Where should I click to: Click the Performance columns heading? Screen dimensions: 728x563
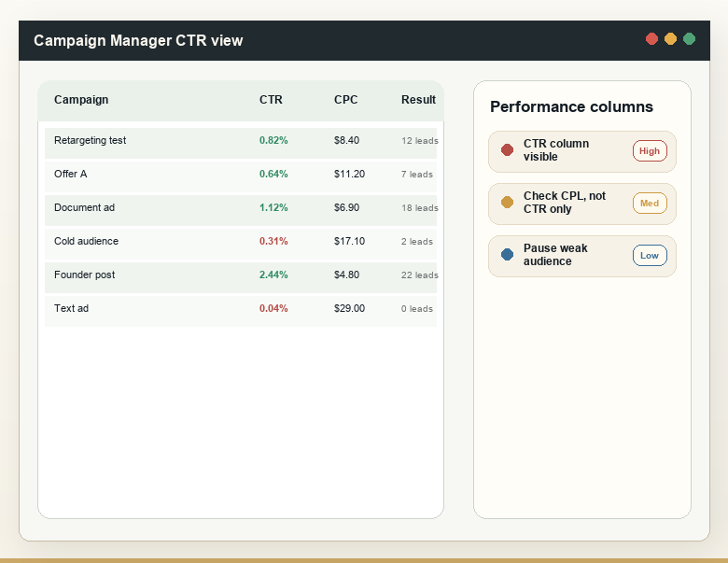pos(571,106)
